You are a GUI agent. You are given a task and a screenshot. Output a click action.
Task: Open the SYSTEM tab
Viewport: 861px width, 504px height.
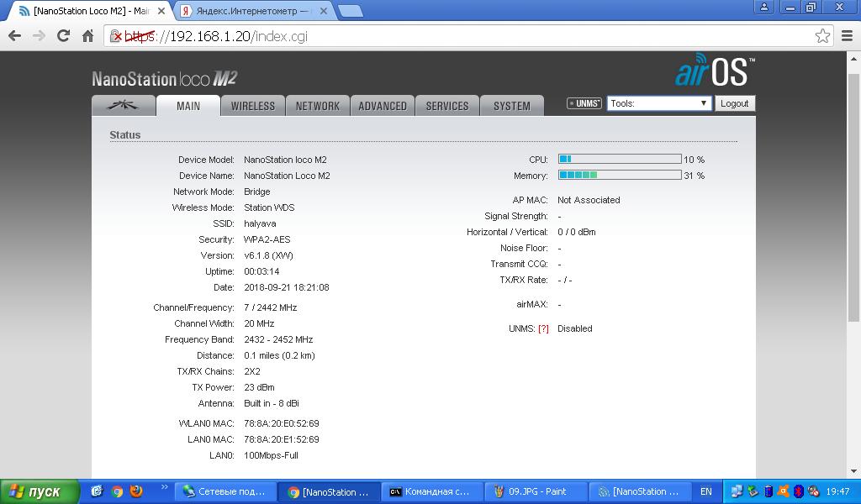tap(512, 106)
